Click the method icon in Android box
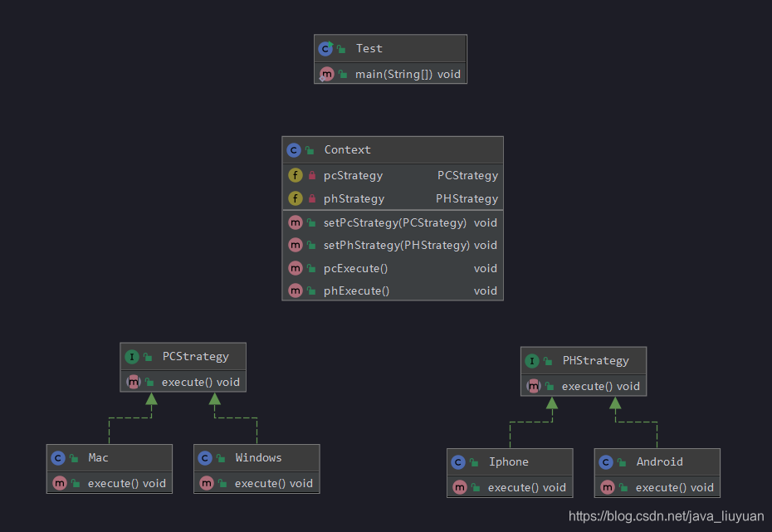Screen dimensions: 772x532 tap(608, 487)
